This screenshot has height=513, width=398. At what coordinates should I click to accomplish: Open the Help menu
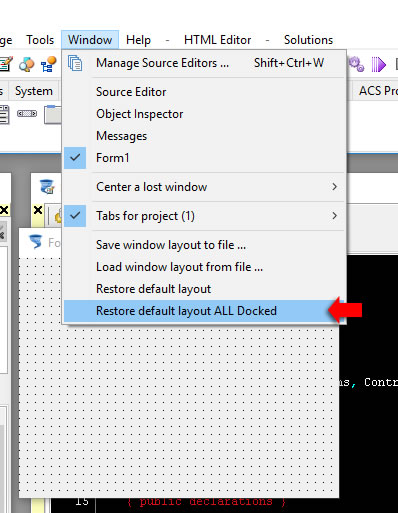(x=138, y=40)
